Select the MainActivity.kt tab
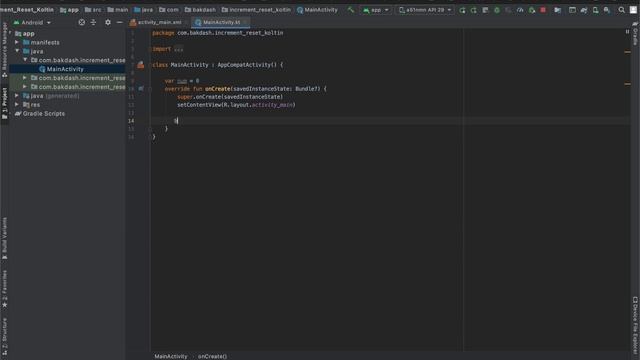Image resolution: width=640 pixels, height=360 pixels. (x=221, y=22)
